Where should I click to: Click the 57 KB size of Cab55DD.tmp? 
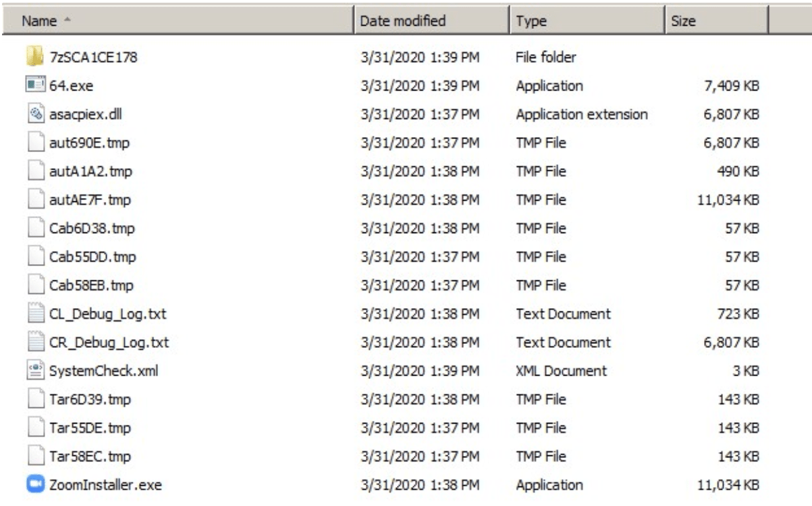point(742,257)
